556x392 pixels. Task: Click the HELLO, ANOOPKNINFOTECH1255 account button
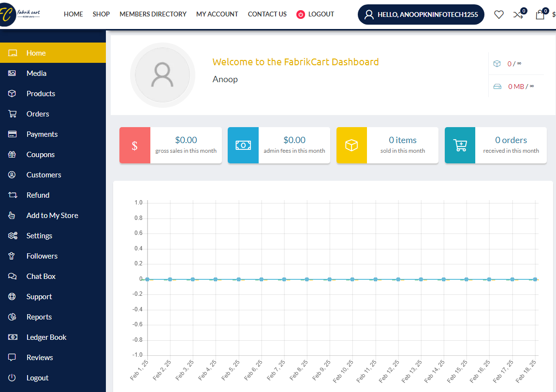pyautogui.click(x=421, y=15)
